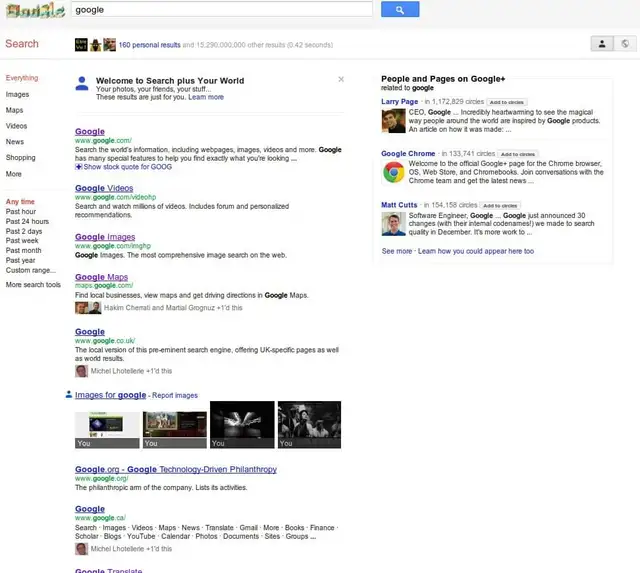Open the Google Images result
This screenshot has width=640, height=573.
105,237
